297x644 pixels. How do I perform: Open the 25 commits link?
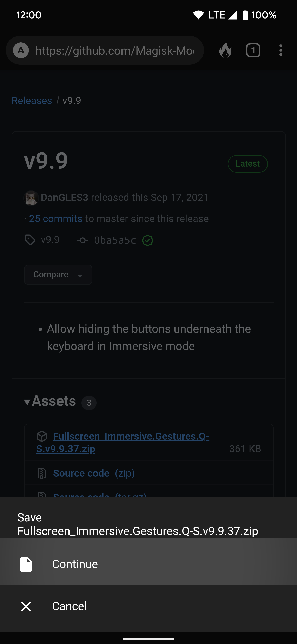(x=56, y=219)
